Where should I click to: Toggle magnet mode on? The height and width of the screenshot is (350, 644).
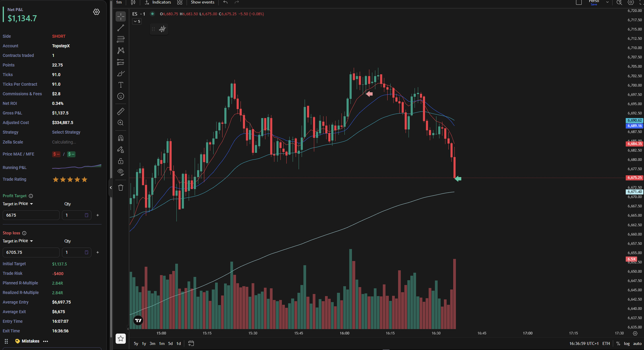click(121, 138)
